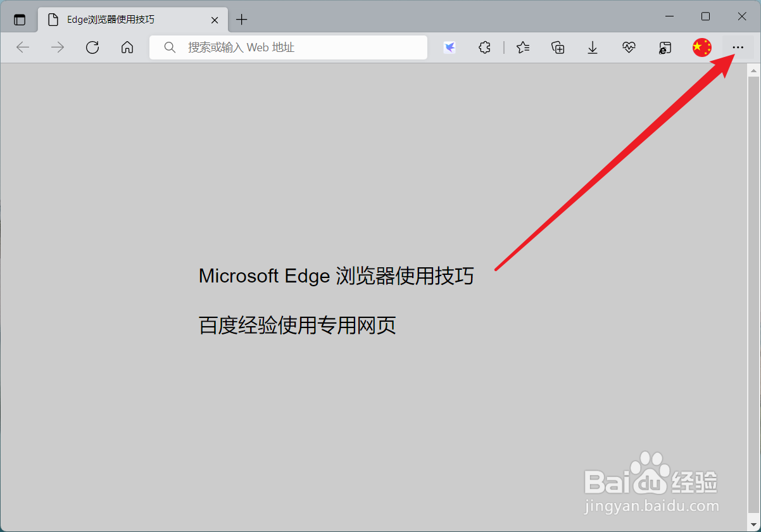Screen dimensions: 761x532
Task: Open Browser essentials heartbeat icon
Action: pos(629,47)
